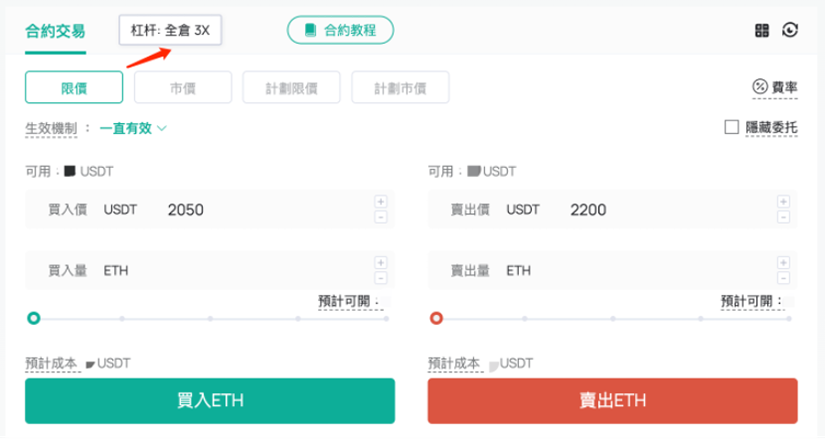Increase 賣出價 with plus stepper
The width and height of the screenshot is (825, 439).
(783, 202)
